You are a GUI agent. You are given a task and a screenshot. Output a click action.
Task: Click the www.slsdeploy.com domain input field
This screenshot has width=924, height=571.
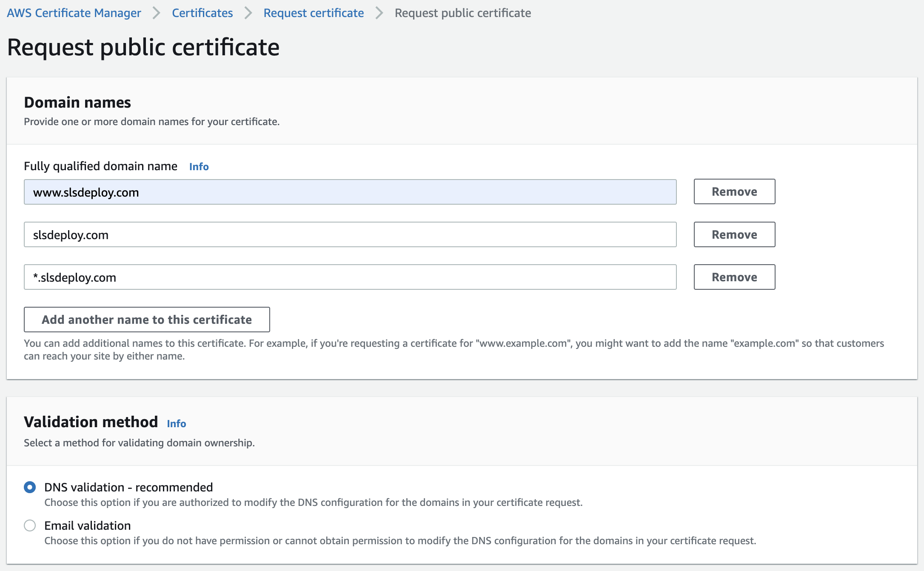350,192
